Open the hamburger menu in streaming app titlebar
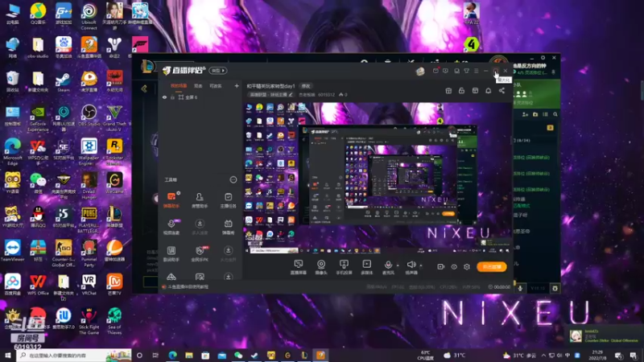Image resolution: width=644 pixels, height=362 pixels. 476,71
